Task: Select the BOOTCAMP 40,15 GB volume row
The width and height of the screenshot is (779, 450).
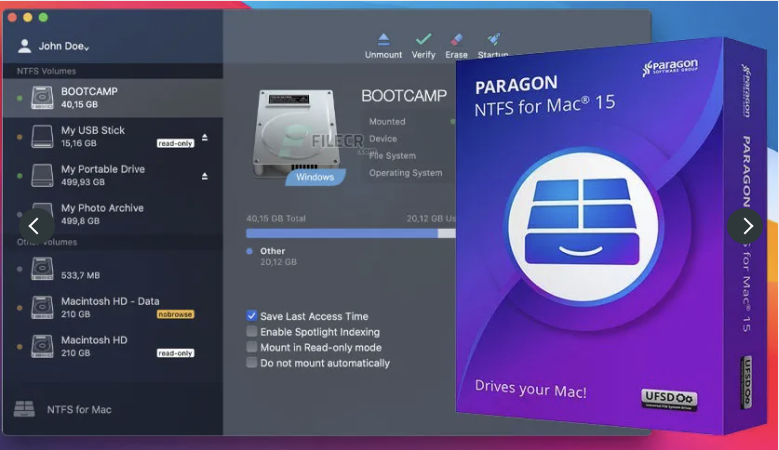Action: click(113, 98)
